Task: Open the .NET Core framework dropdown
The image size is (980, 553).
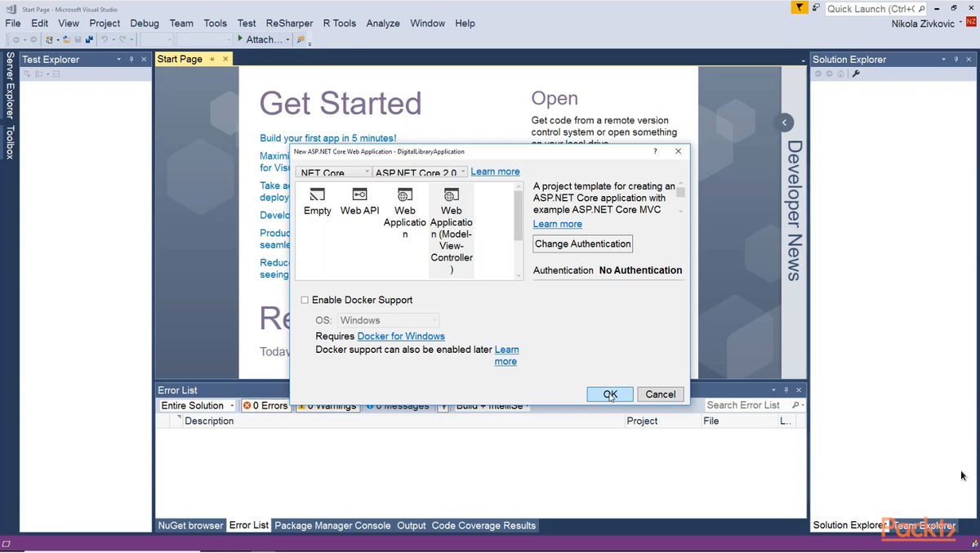Action: (333, 172)
